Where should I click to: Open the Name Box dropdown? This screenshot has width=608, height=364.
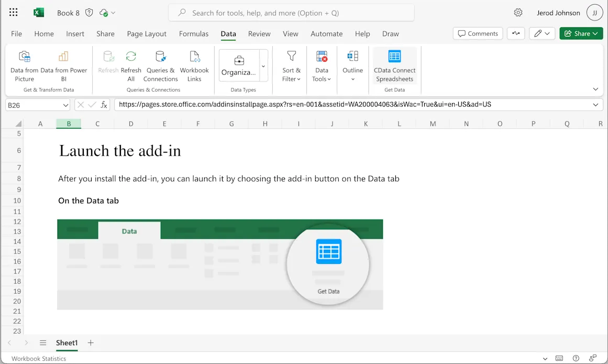pos(64,105)
